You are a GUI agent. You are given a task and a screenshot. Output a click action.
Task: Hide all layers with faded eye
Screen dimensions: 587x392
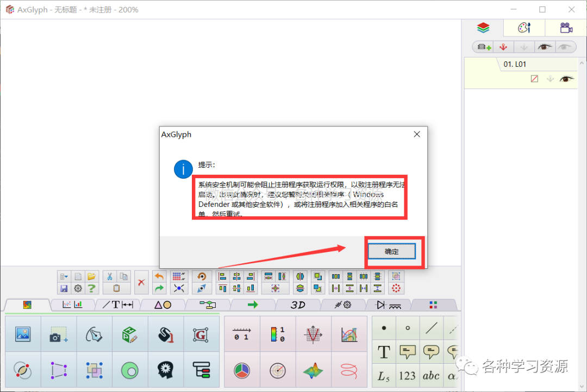pos(565,47)
